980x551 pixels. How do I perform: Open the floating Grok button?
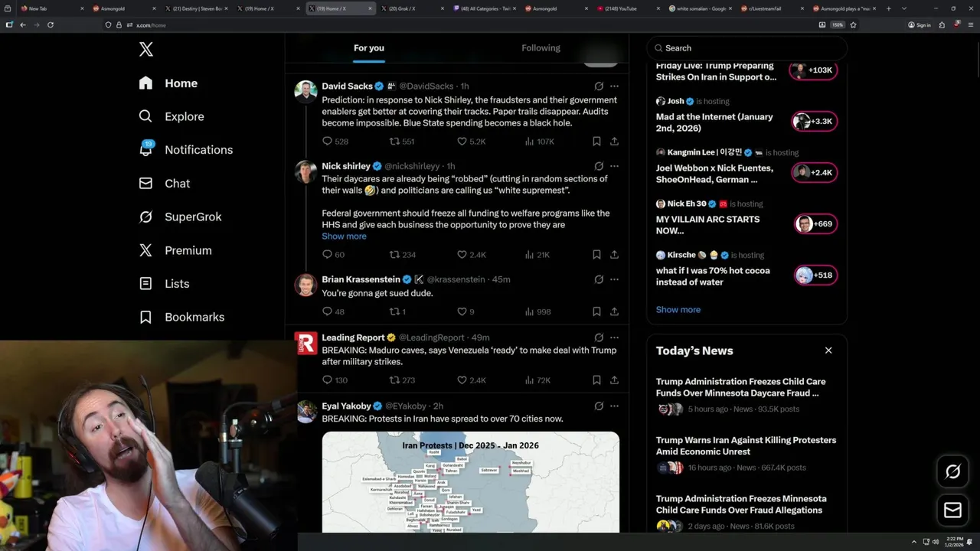click(953, 472)
